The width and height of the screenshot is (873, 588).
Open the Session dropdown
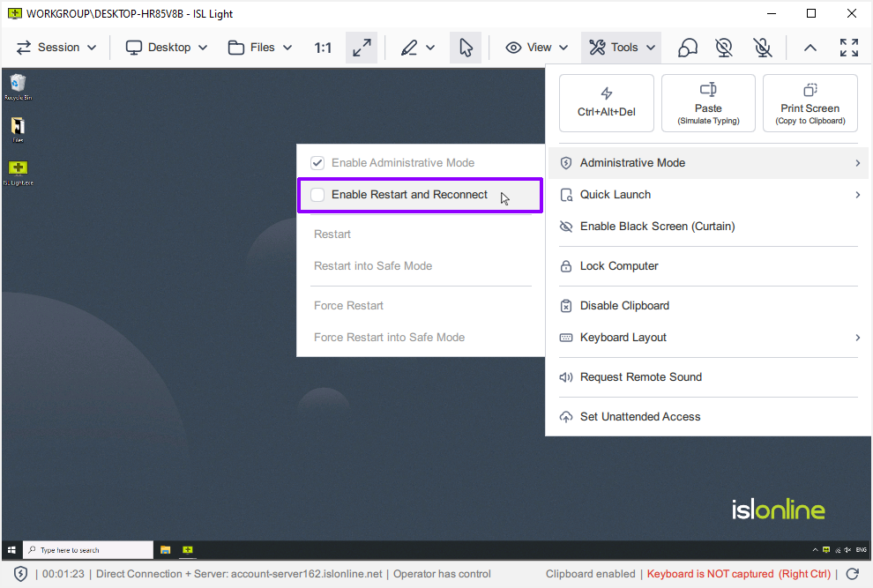56,47
